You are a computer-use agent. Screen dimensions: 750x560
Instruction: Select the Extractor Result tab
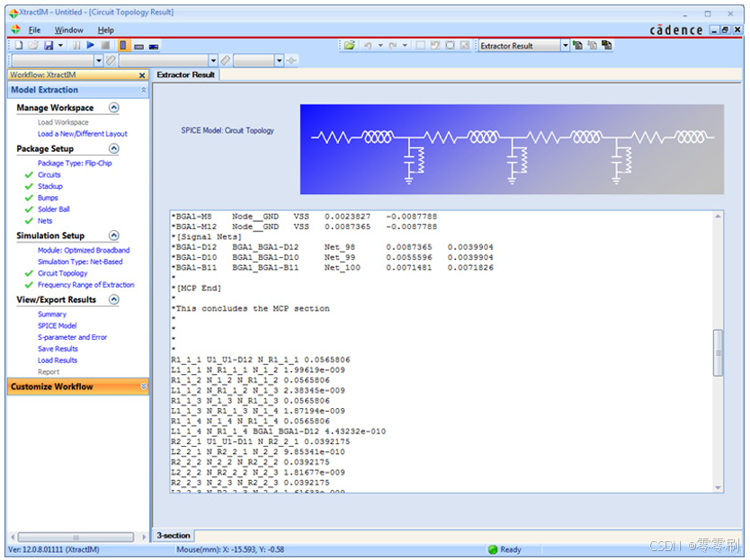click(x=185, y=76)
